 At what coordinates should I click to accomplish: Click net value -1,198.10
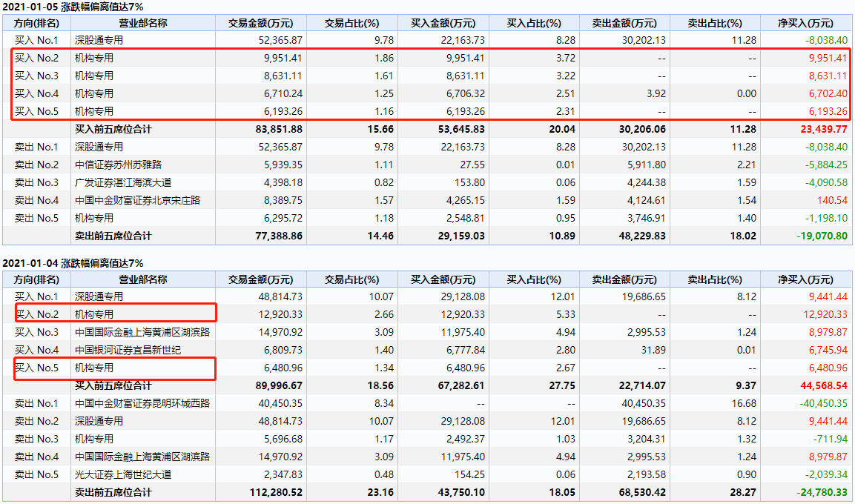click(x=826, y=218)
